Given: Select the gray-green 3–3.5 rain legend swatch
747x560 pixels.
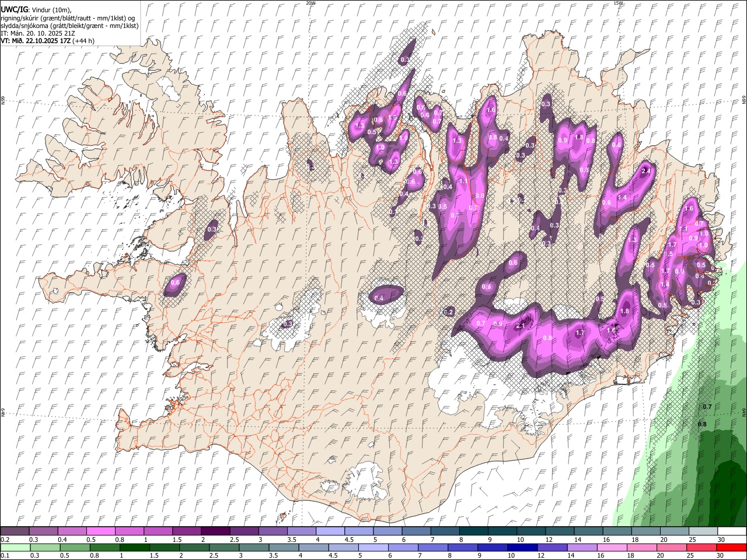Looking at the screenshot, I should (253, 548).
